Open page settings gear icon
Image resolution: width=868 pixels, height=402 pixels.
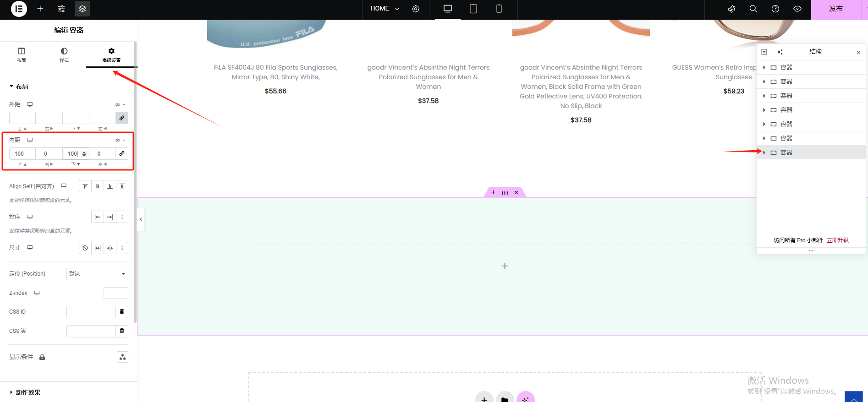(416, 9)
